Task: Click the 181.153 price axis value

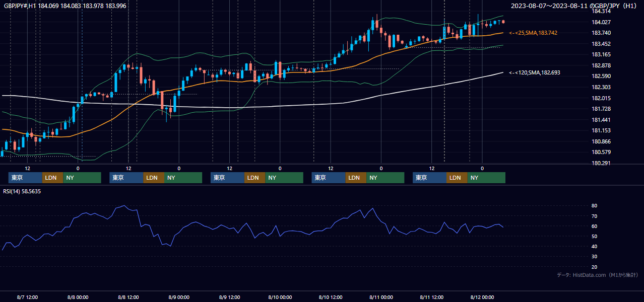Action: coord(601,131)
